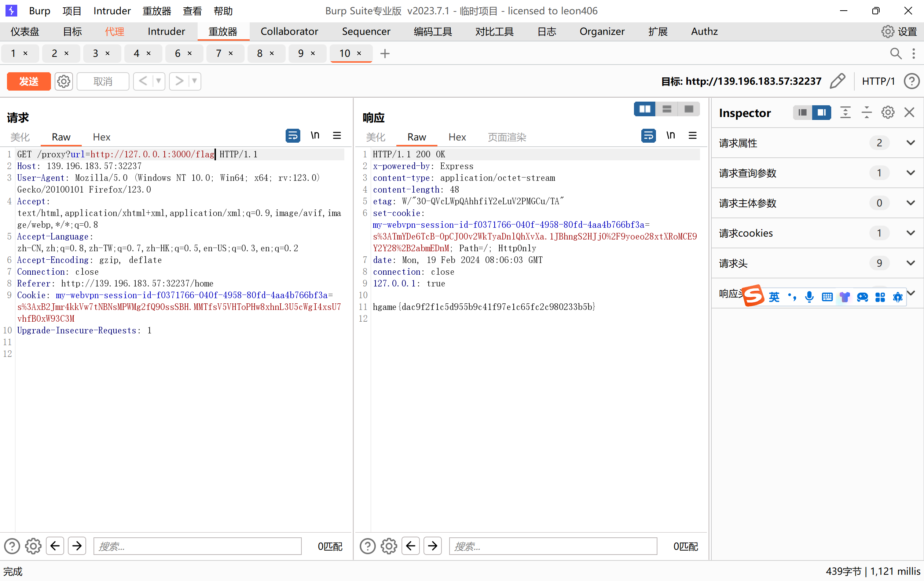
Task: Open the 编码工具 Decoder tab
Action: [x=433, y=32]
